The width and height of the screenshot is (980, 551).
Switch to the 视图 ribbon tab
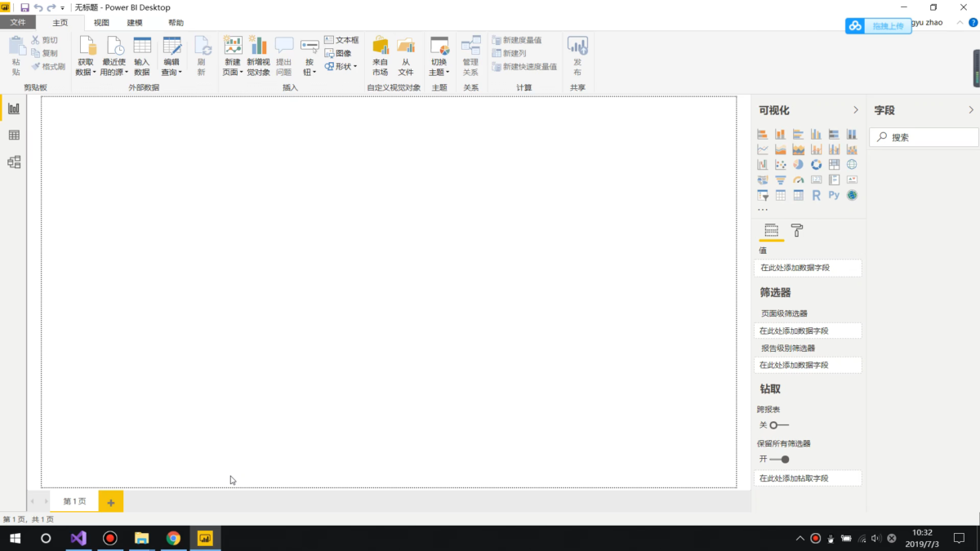(101, 23)
